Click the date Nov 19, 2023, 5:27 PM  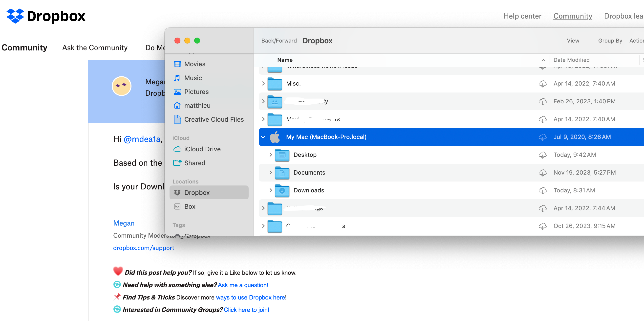[584, 172]
